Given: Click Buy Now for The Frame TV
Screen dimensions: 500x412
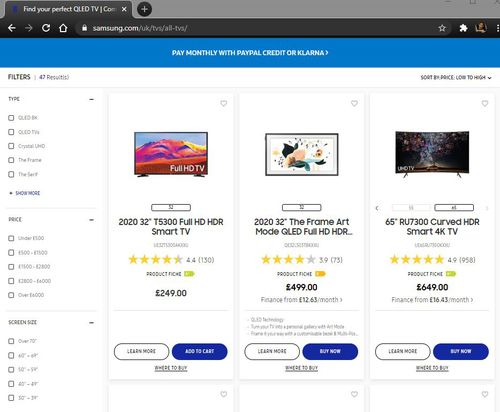Looking at the screenshot, I should pyautogui.click(x=330, y=351).
